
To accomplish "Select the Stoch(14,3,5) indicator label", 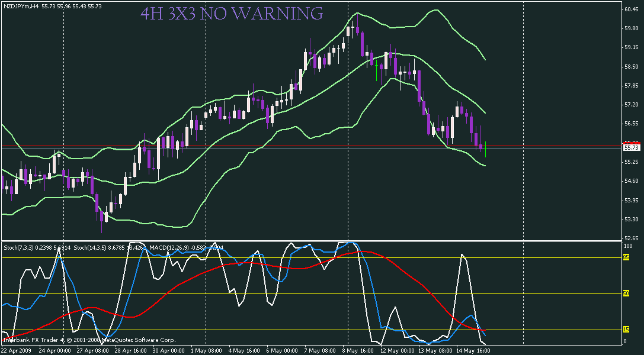I will (x=90, y=247).
